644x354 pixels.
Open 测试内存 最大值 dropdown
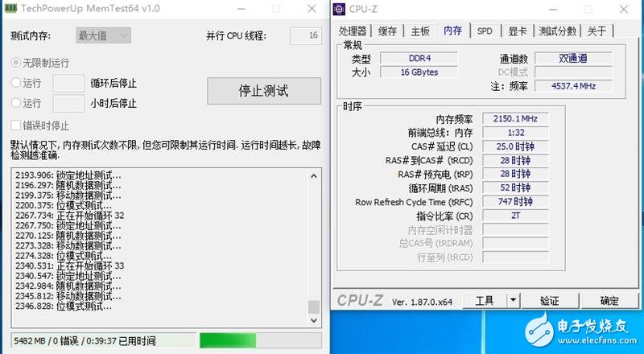[104, 35]
